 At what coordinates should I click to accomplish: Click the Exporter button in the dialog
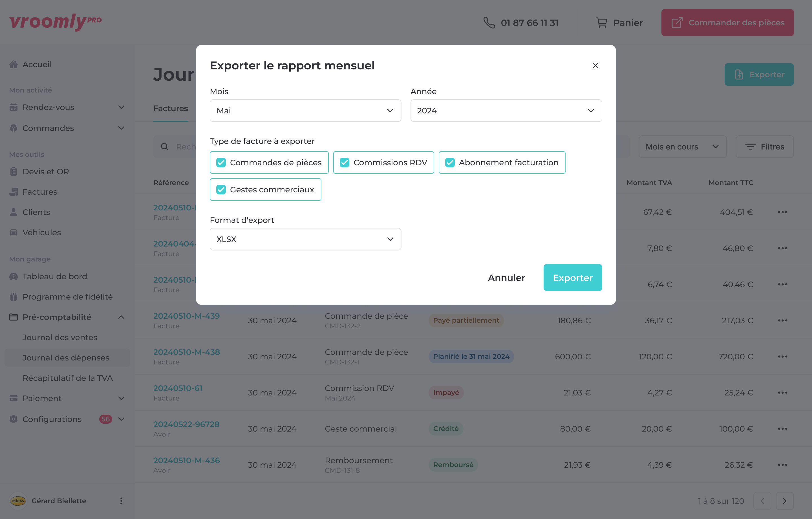click(573, 278)
